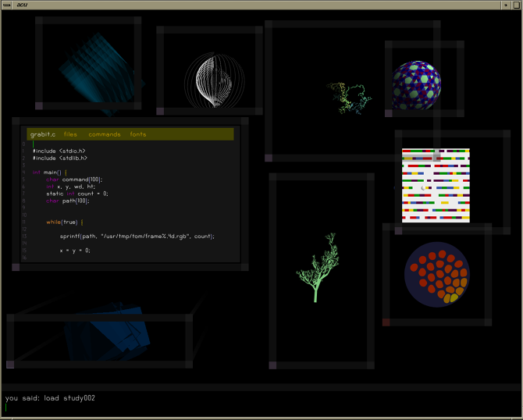Click the corner handle of the blue cubes frame

(10, 365)
